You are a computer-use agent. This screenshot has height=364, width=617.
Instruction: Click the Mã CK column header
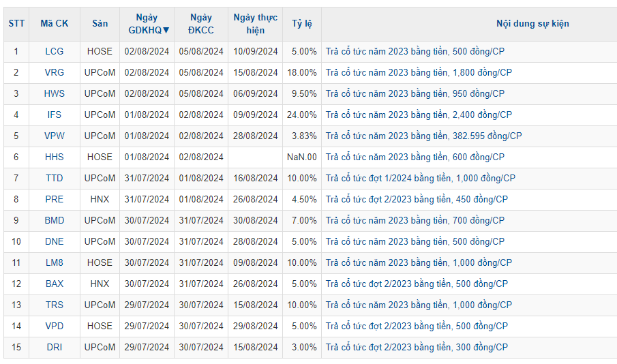(x=55, y=24)
